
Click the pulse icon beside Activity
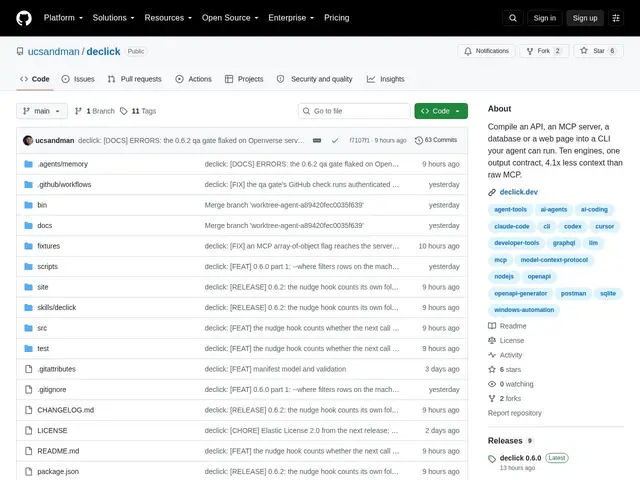pyautogui.click(x=492, y=355)
